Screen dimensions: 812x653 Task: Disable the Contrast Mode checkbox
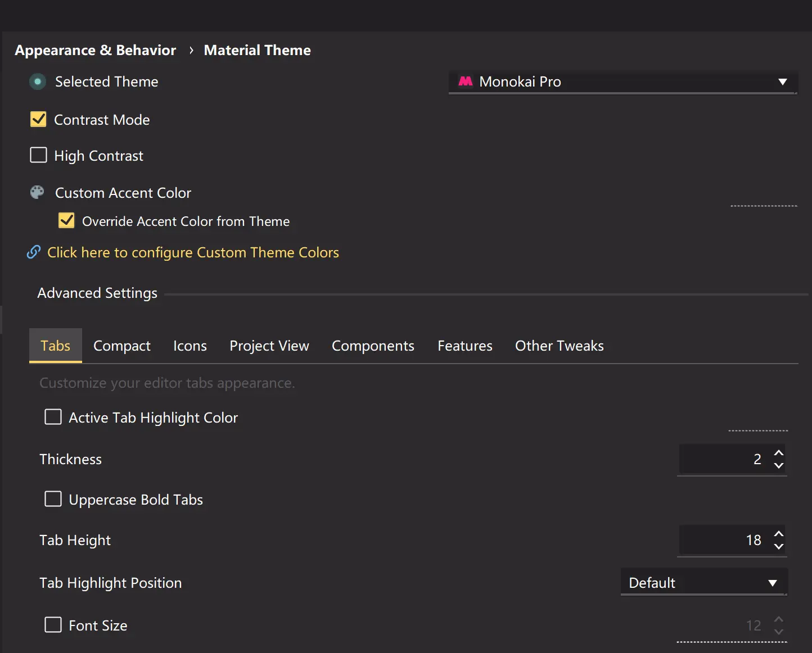(x=38, y=119)
